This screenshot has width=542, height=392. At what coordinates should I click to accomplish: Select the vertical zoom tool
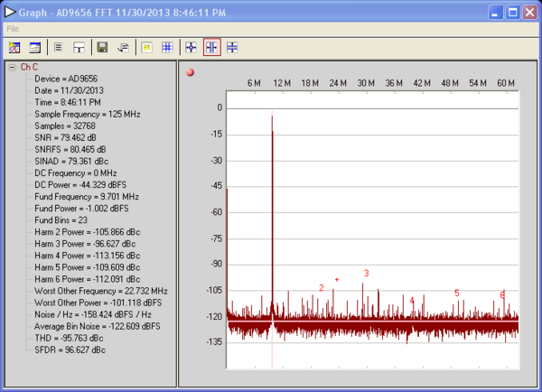click(232, 47)
